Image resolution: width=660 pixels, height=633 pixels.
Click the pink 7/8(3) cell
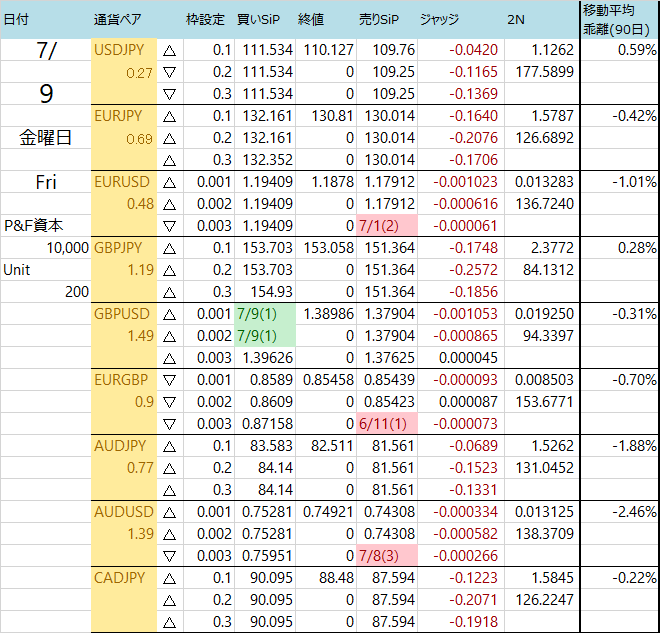(x=387, y=556)
